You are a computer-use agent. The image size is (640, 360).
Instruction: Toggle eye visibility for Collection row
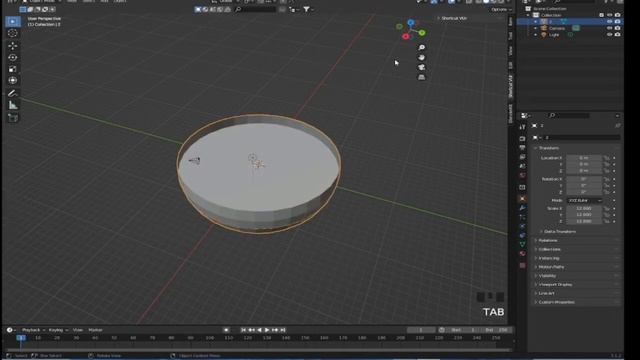609,15
